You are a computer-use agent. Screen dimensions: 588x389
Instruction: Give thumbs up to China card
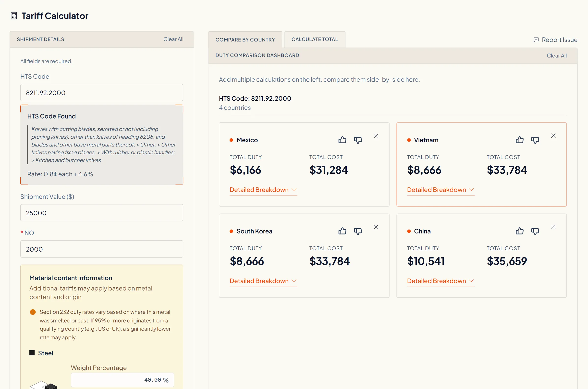pyautogui.click(x=520, y=231)
